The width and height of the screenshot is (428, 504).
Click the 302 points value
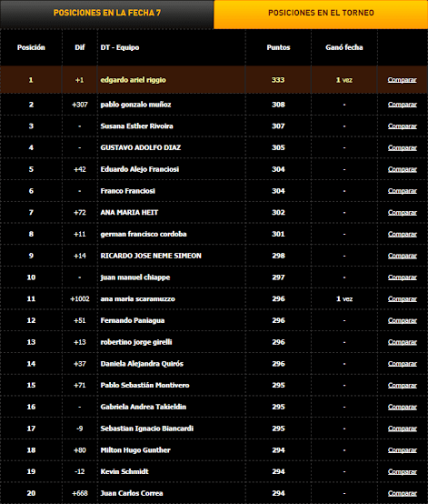(x=278, y=213)
